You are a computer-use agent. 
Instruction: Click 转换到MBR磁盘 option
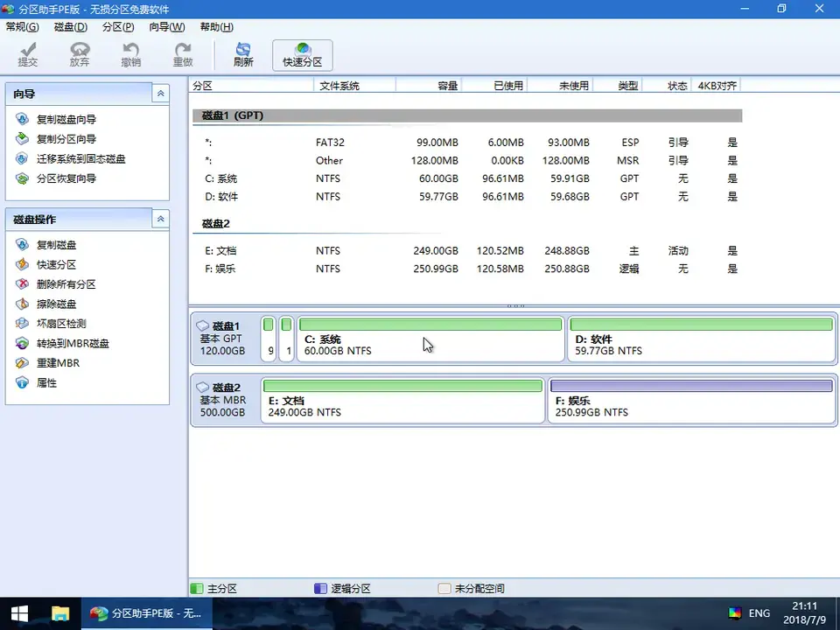(73, 344)
